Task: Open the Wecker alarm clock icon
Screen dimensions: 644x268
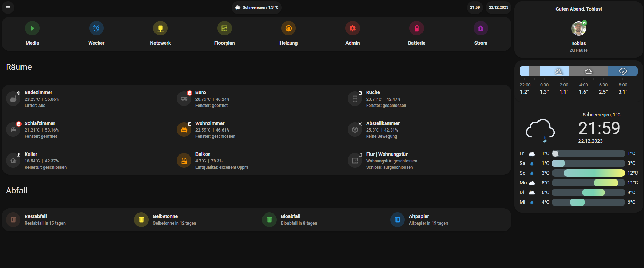Action: (x=96, y=28)
